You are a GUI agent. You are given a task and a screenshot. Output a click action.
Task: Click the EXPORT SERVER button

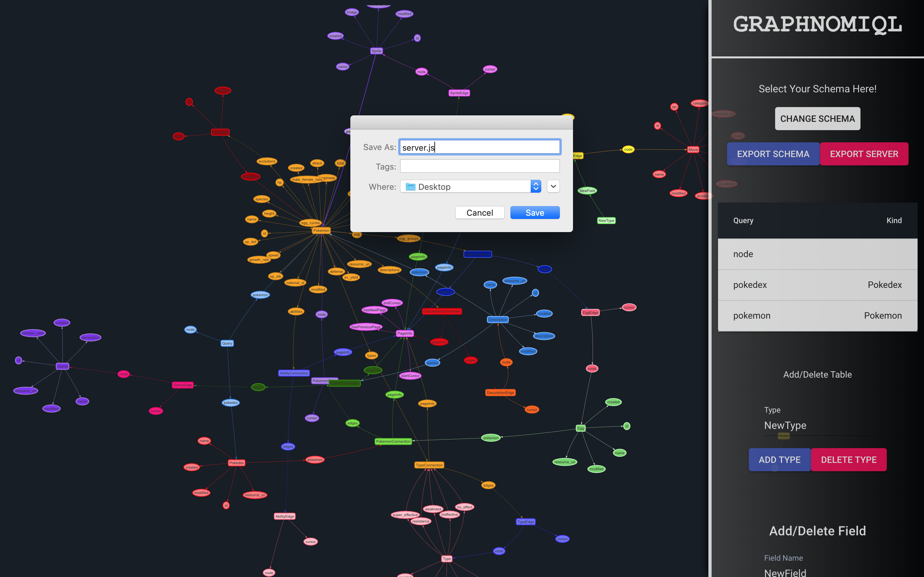coord(864,154)
